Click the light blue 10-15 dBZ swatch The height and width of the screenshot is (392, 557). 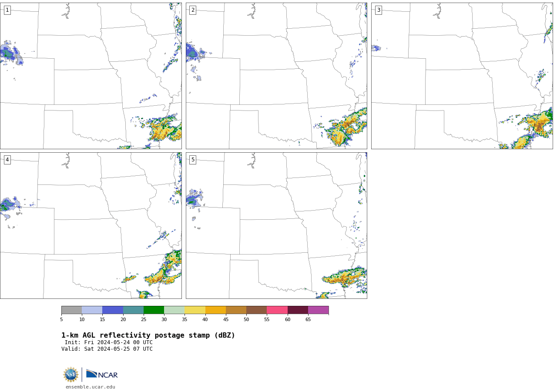click(92, 310)
